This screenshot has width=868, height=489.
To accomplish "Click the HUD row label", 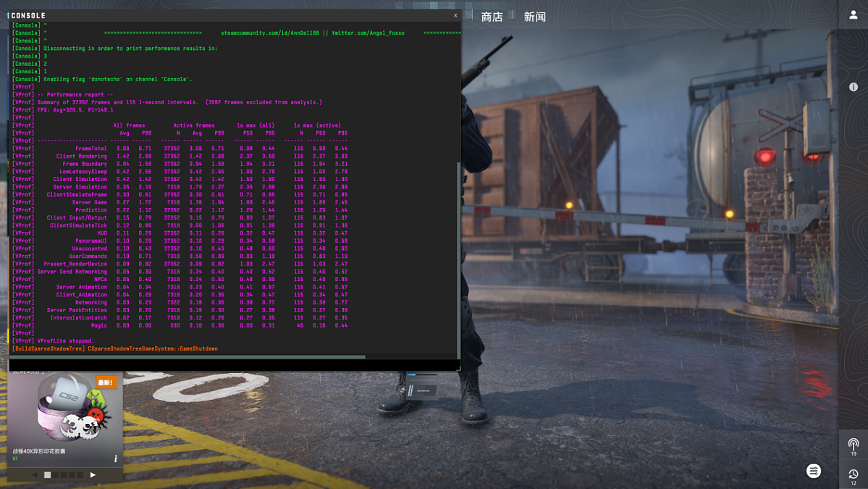I will (x=102, y=234).
